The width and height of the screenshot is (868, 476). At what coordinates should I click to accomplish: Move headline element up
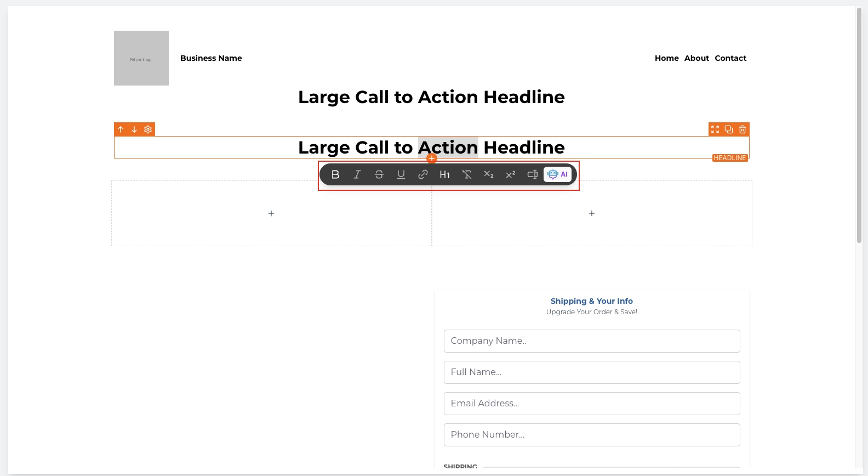pyautogui.click(x=121, y=129)
